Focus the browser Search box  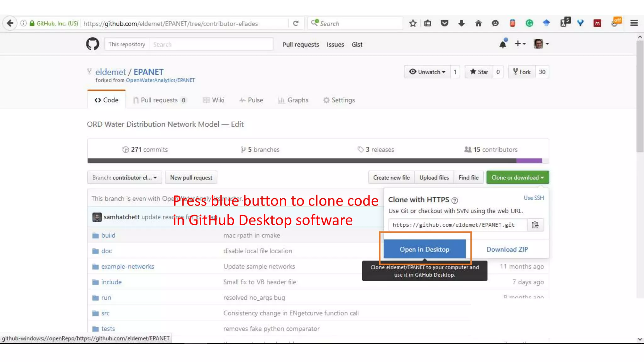(355, 23)
